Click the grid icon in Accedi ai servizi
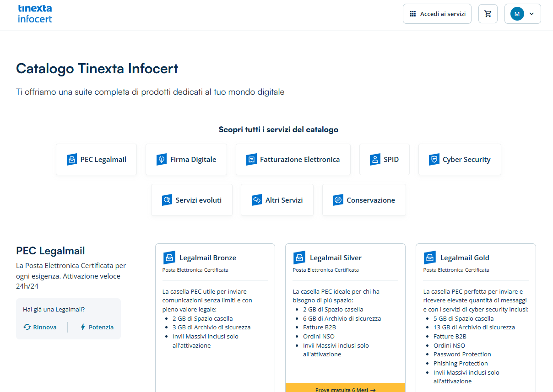This screenshot has height=392, width=553. click(412, 14)
